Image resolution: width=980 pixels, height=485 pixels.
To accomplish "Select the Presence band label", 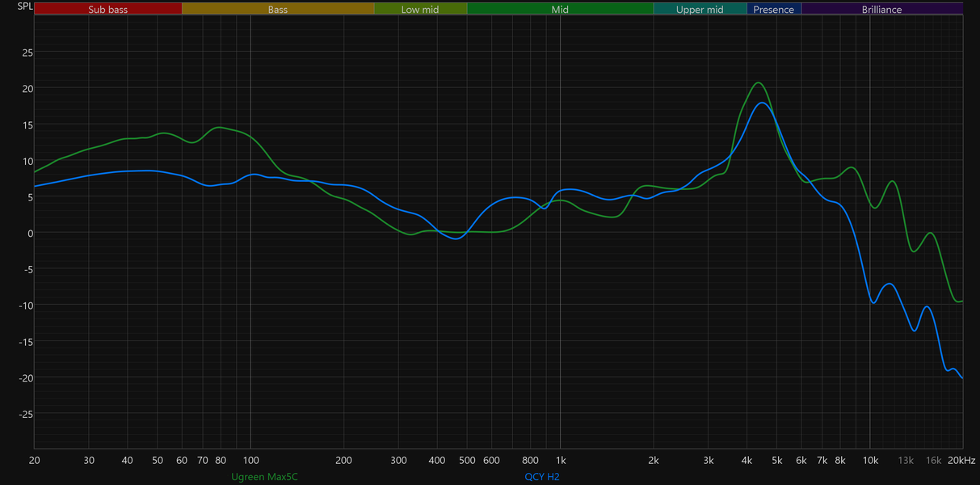I will pyautogui.click(x=774, y=10).
